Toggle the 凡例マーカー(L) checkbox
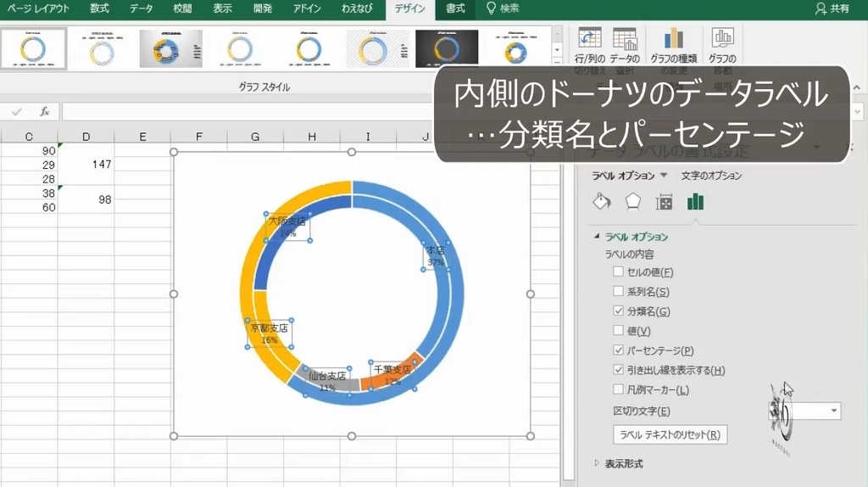 (618, 389)
